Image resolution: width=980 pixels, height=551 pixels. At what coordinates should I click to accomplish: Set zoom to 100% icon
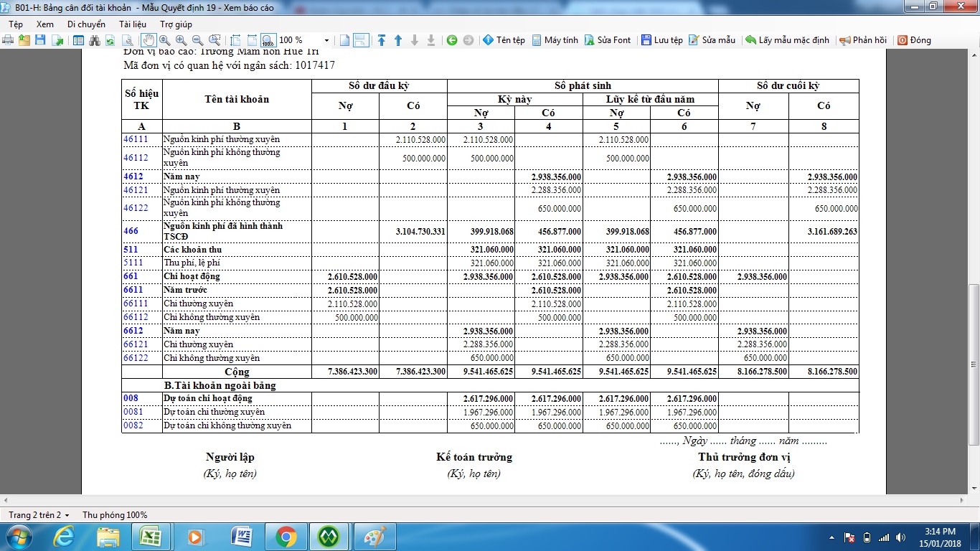pos(268,40)
